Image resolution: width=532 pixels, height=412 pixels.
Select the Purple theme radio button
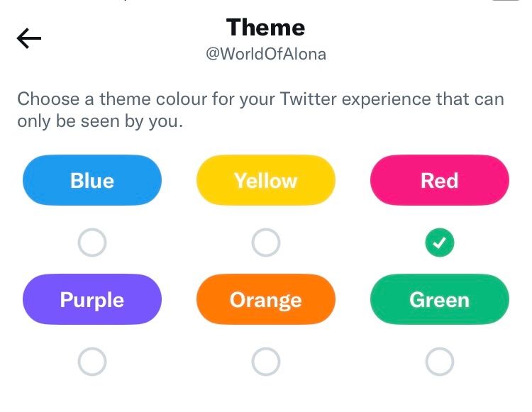[92, 362]
